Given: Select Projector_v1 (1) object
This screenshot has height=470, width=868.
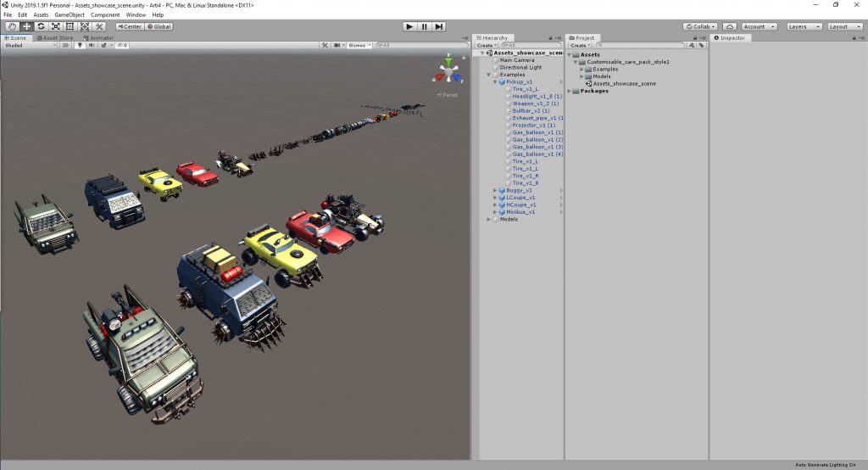Looking at the screenshot, I should pyautogui.click(x=534, y=125).
